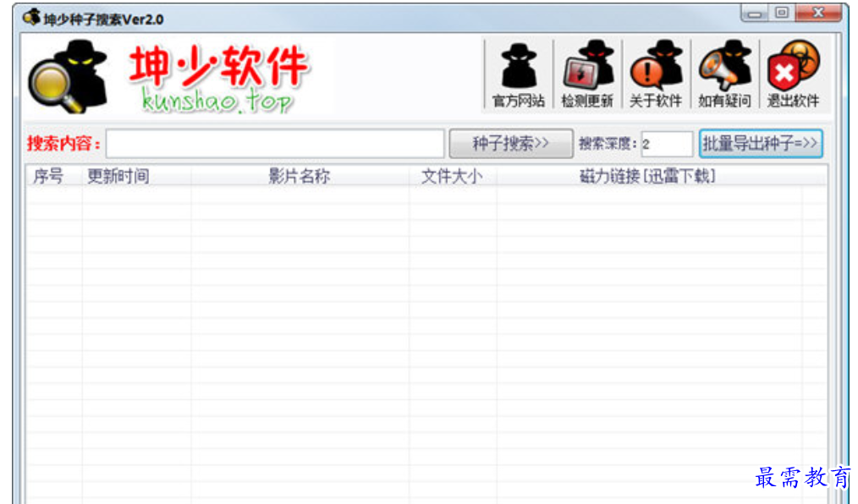Sort by the 更新时间 column header
The width and height of the screenshot is (858, 504).
pyautogui.click(x=136, y=176)
